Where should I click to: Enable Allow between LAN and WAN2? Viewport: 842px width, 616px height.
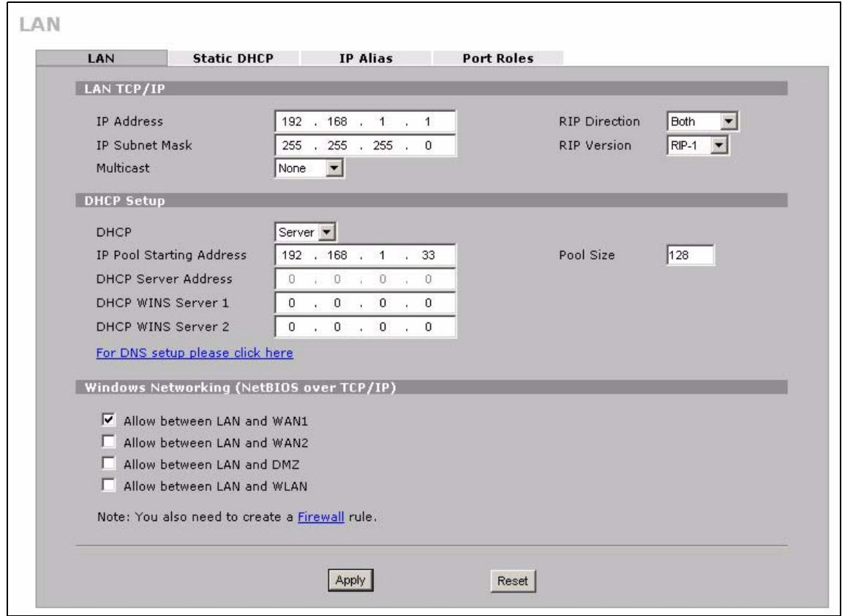[x=108, y=442]
